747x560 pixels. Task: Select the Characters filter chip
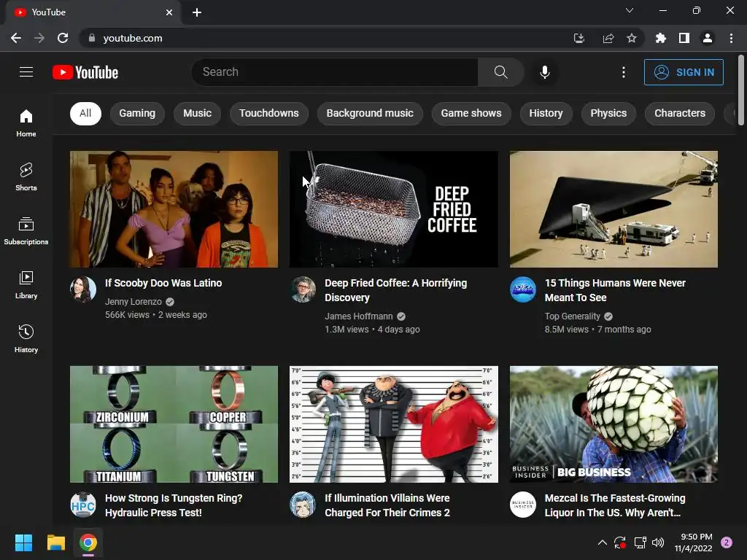(680, 113)
